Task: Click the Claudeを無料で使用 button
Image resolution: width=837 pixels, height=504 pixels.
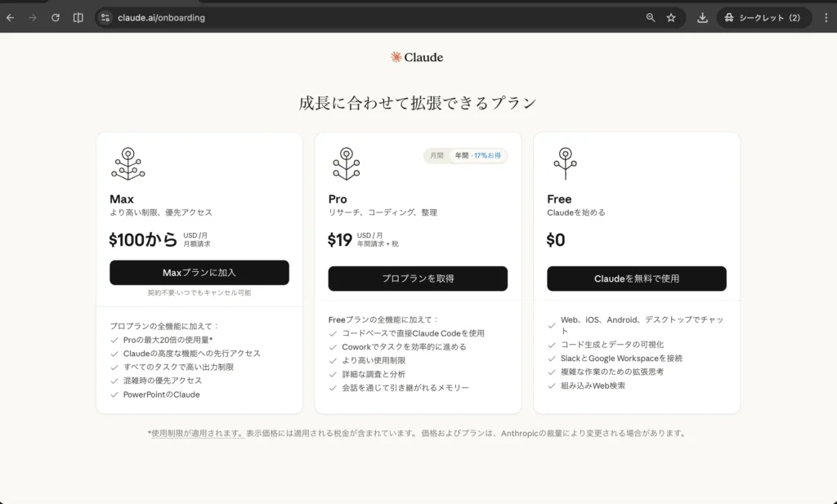Action: pos(637,279)
